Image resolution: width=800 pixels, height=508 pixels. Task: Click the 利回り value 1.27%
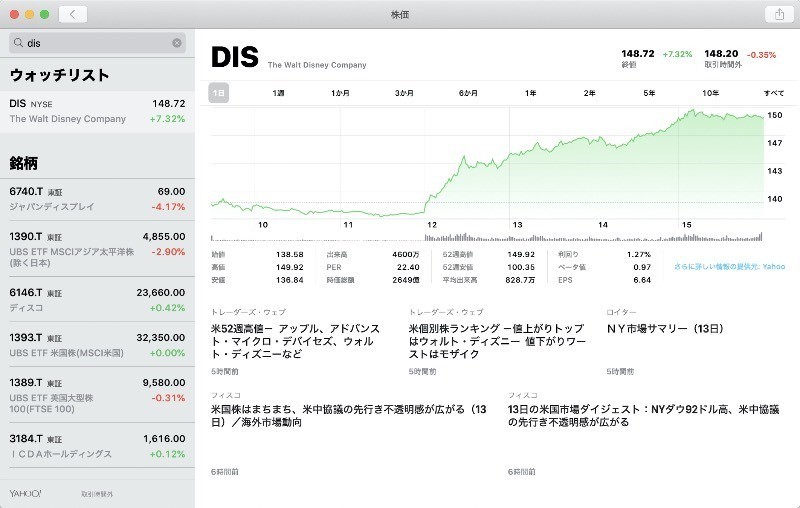[x=639, y=255]
